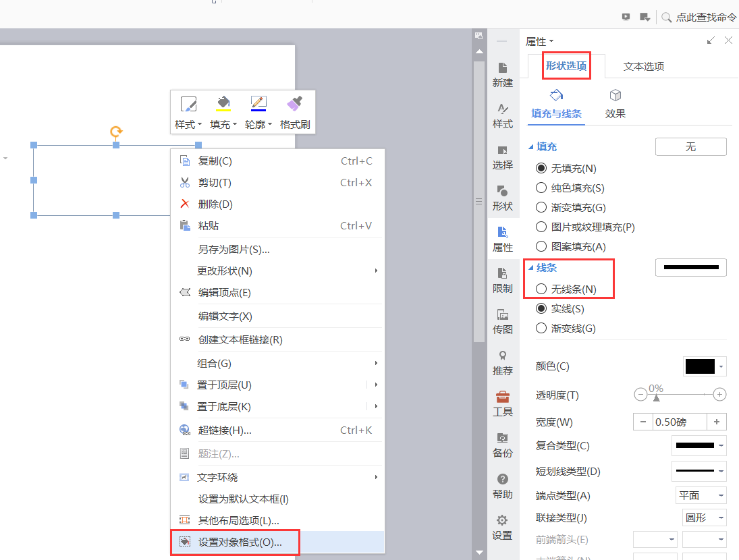739x560 pixels.
Task: Click the 透明度(T) slider thumb
Action: [x=656, y=398]
